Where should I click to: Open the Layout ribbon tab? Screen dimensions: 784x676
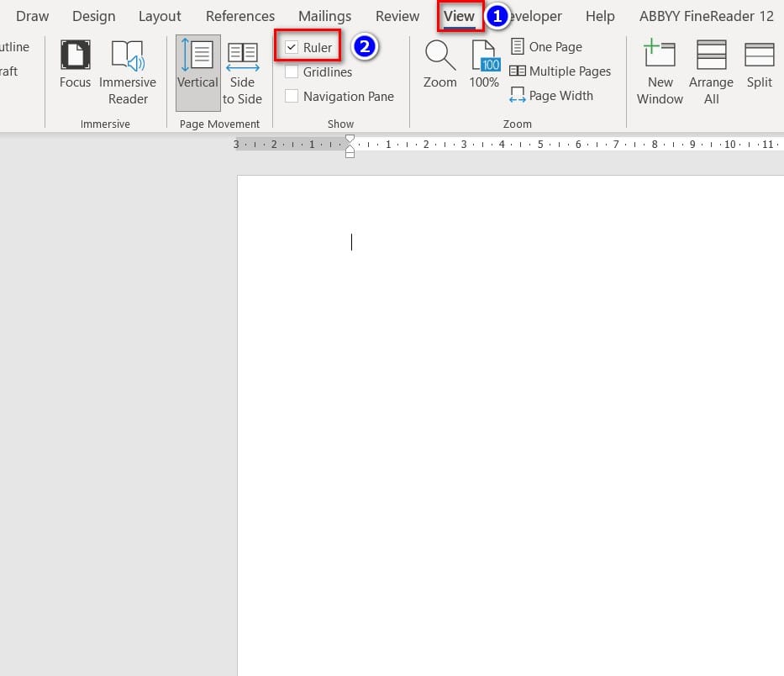pyautogui.click(x=160, y=16)
